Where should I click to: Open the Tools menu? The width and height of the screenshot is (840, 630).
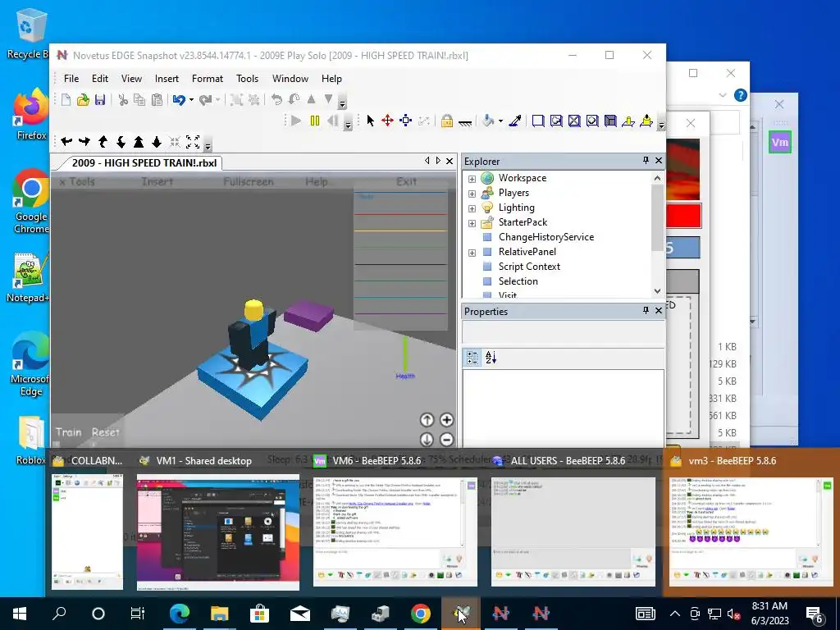coord(247,78)
